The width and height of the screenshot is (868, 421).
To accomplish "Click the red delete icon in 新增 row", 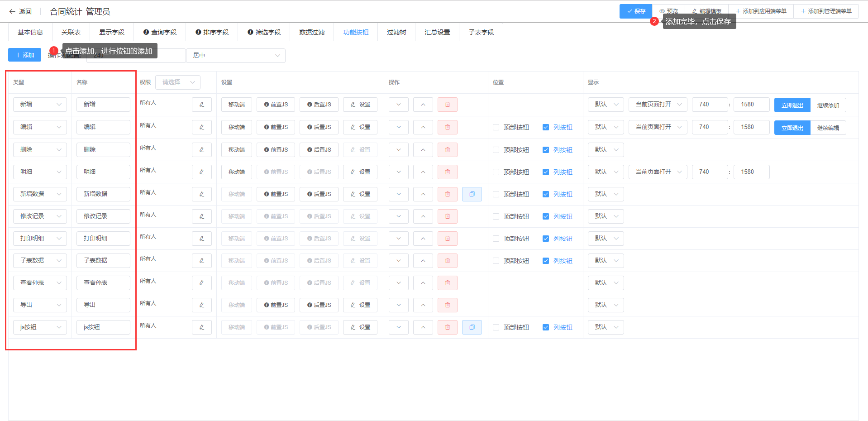I will coord(447,105).
